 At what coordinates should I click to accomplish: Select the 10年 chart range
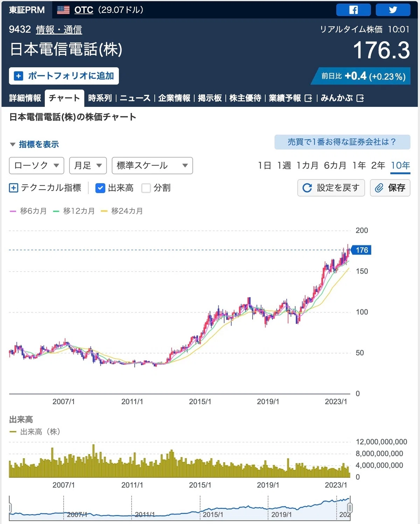point(400,165)
